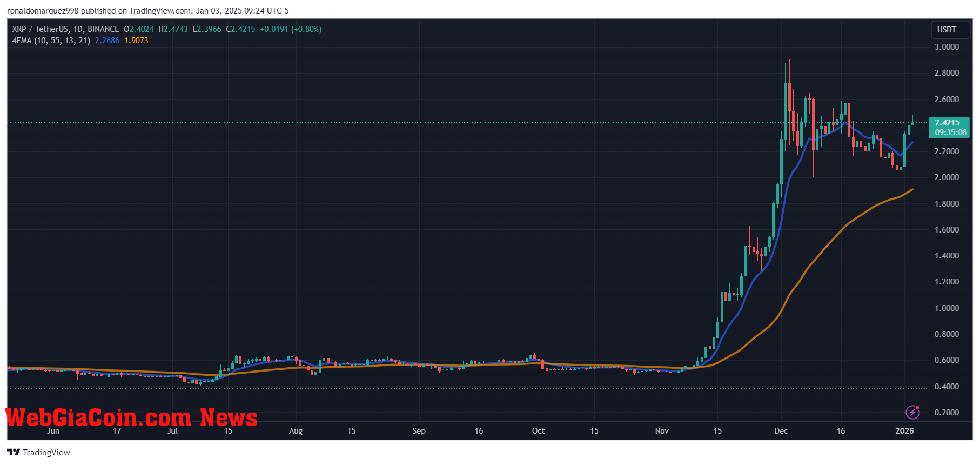Image resolution: width=980 pixels, height=464 pixels.
Task: Click the Dec label on time axis
Action: pos(781,431)
